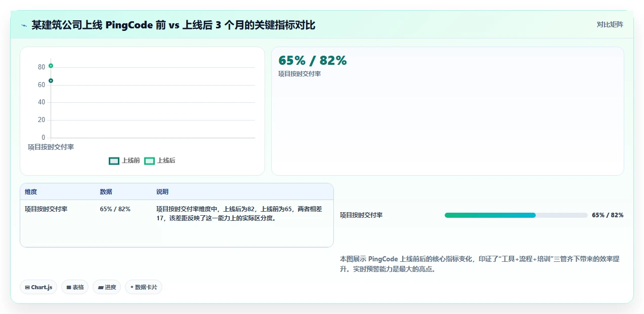Image resolution: width=644 pixels, height=314 pixels.
Task: Click the 项目按时交付率 label left of progress bar
Action: pos(361,215)
